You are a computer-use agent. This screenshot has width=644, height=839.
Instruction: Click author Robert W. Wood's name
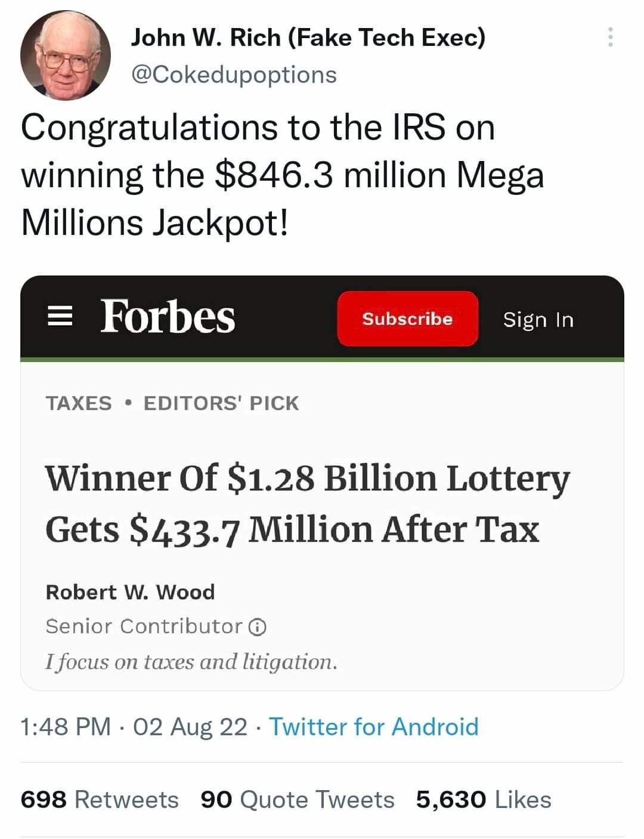pos(131,593)
